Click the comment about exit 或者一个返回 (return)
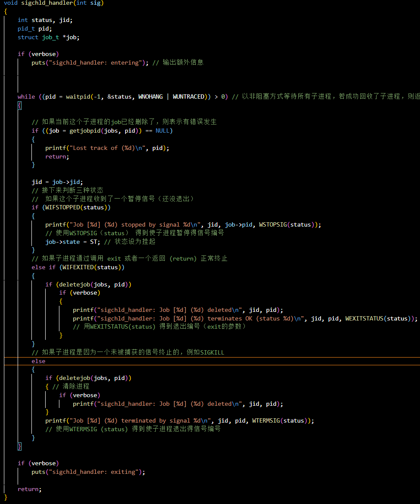420x504 pixels. click(x=130, y=259)
